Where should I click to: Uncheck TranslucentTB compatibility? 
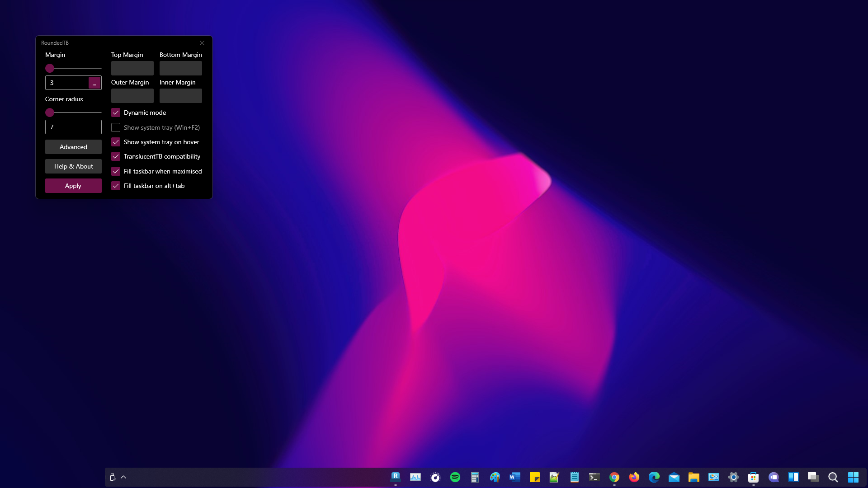pos(116,156)
